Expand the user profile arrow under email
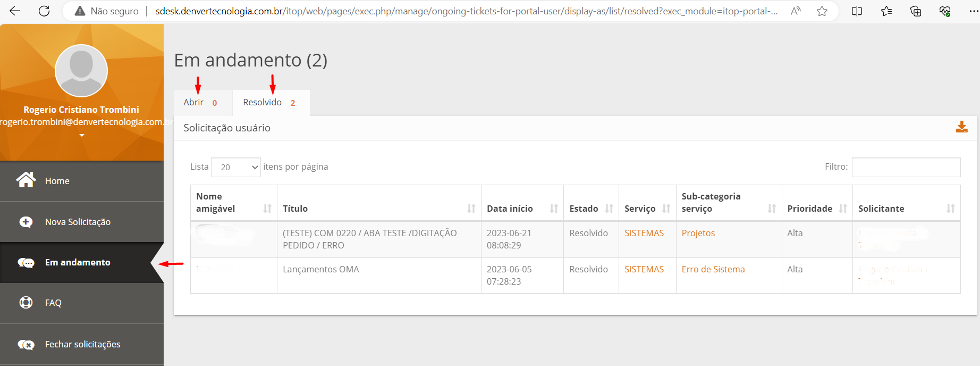 pos(82,136)
